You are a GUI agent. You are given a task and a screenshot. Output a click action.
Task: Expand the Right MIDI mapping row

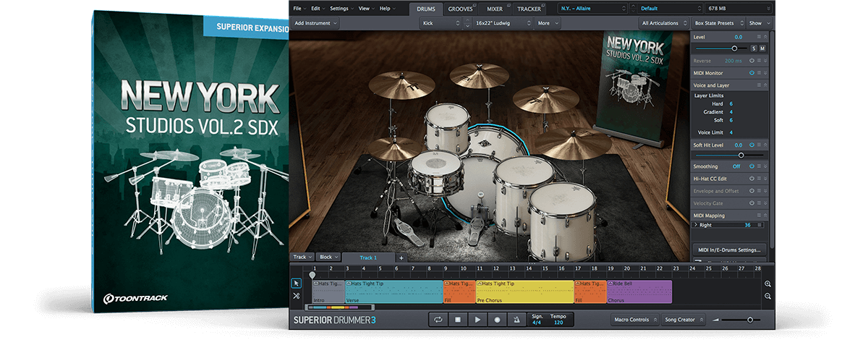coord(696,225)
